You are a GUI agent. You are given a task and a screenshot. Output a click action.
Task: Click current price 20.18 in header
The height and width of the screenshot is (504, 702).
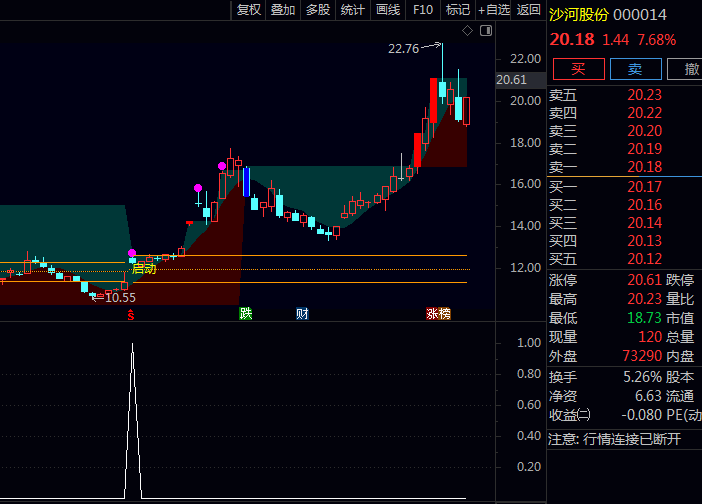(x=572, y=39)
